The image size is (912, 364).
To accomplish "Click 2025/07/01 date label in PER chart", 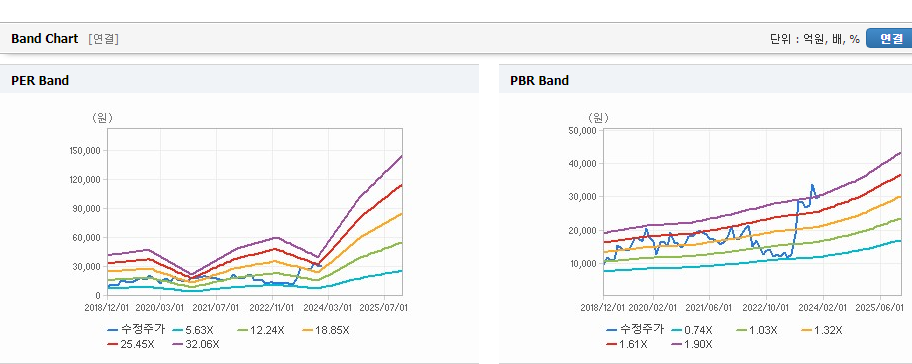I will pos(383,307).
